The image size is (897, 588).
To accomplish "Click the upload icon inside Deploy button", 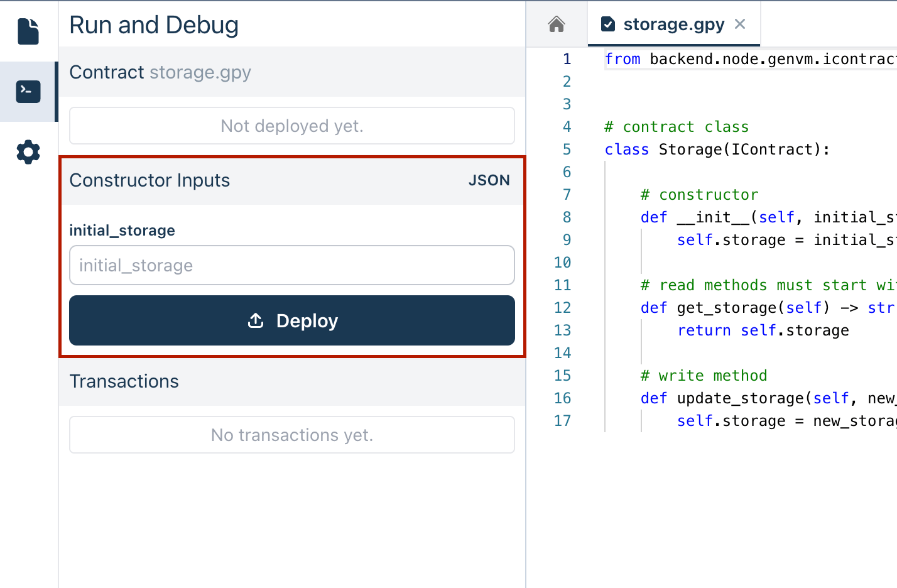I will coord(256,321).
